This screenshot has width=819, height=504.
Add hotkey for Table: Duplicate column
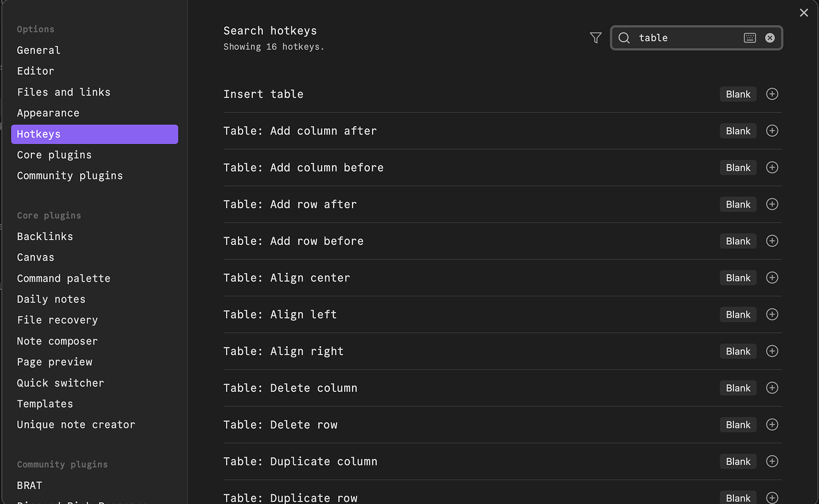(772, 462)
